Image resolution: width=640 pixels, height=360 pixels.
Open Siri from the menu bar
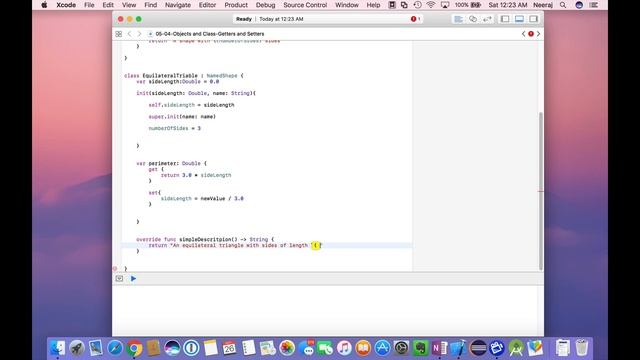(x=579, y=5)
